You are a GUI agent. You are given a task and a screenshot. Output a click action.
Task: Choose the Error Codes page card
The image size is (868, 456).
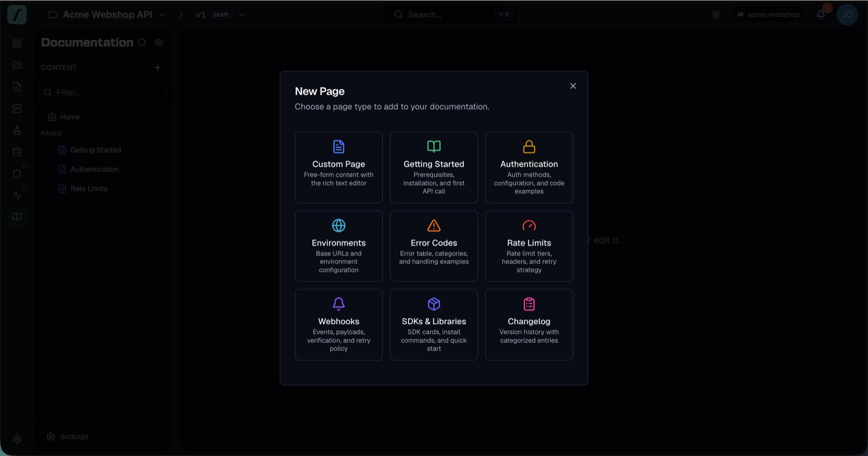click(x=434, y=246)
